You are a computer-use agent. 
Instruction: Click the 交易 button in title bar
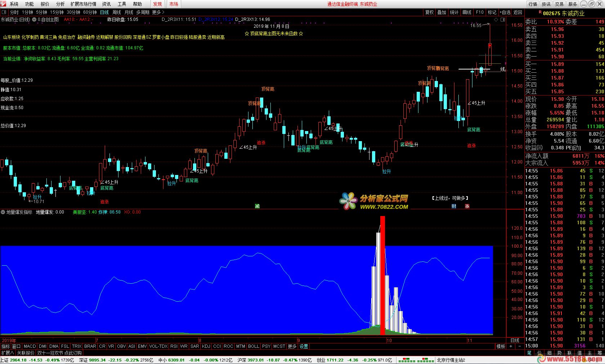(559, 4)
